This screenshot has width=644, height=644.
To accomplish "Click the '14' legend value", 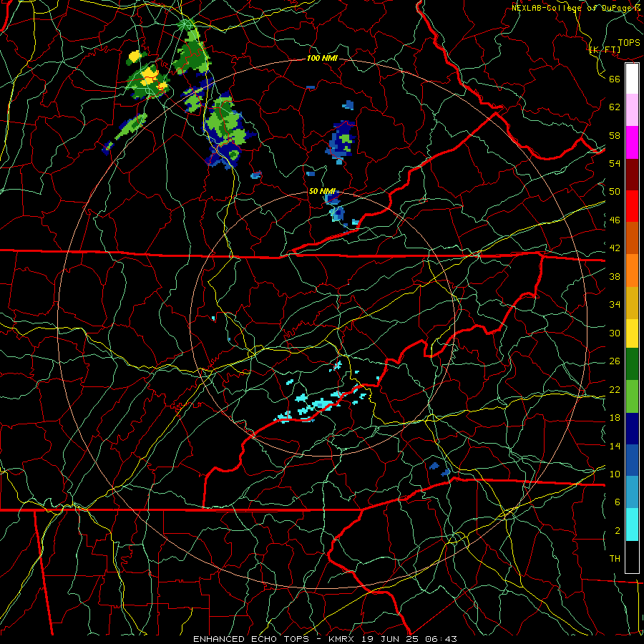I will coord(615,446).
